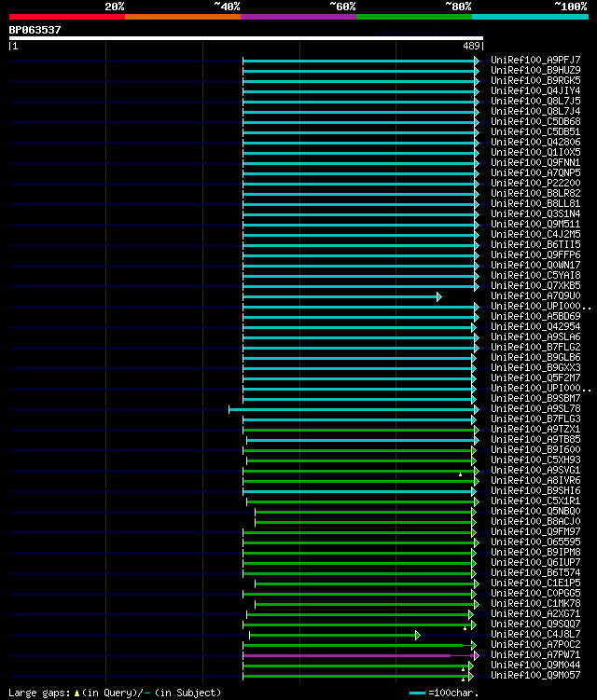Select the UniRef100_B8LR82 label

535,193
